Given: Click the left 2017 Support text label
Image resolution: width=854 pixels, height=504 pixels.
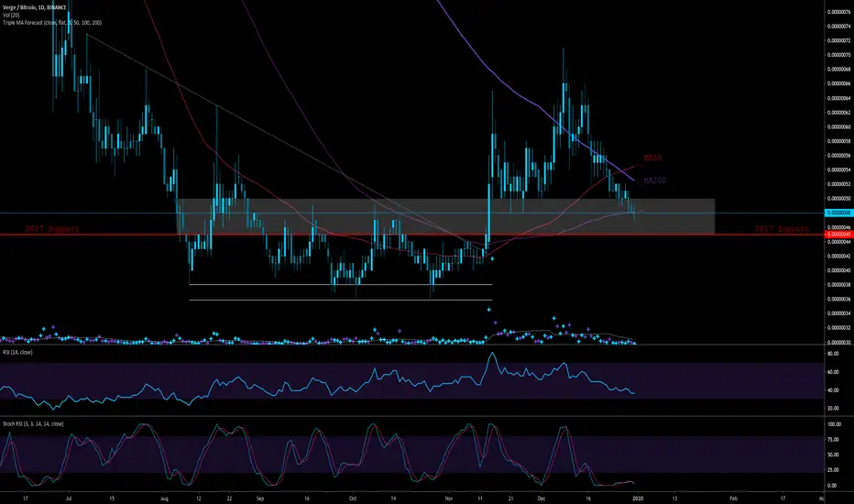Looking at the screenshot, I should click(52, 229).
